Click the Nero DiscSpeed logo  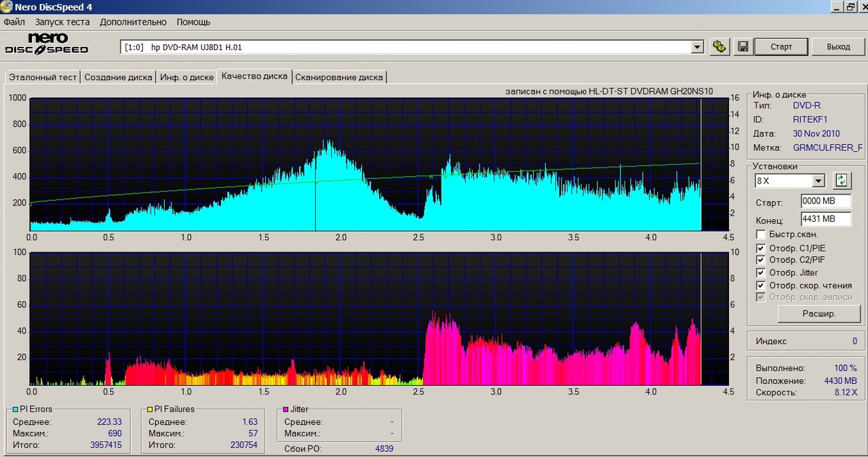[x=47, y=45]
